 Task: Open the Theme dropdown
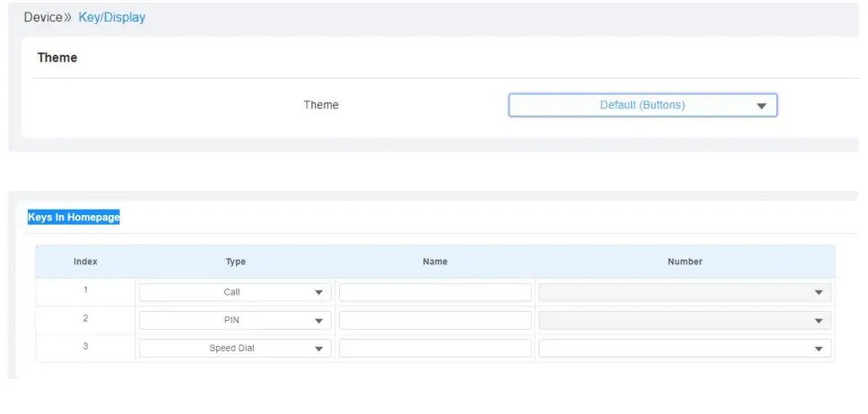coord(642,105)
